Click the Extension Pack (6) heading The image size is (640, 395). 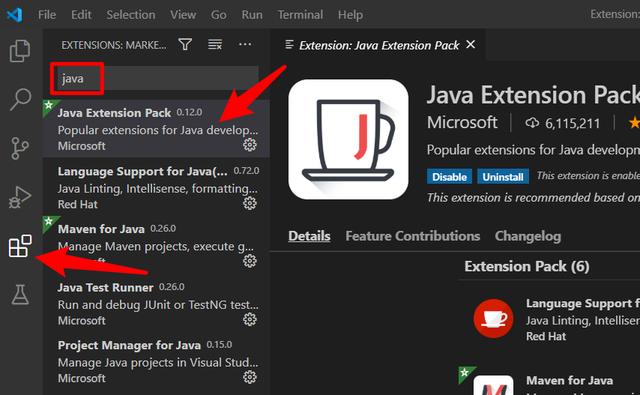(x=527, y=266)
